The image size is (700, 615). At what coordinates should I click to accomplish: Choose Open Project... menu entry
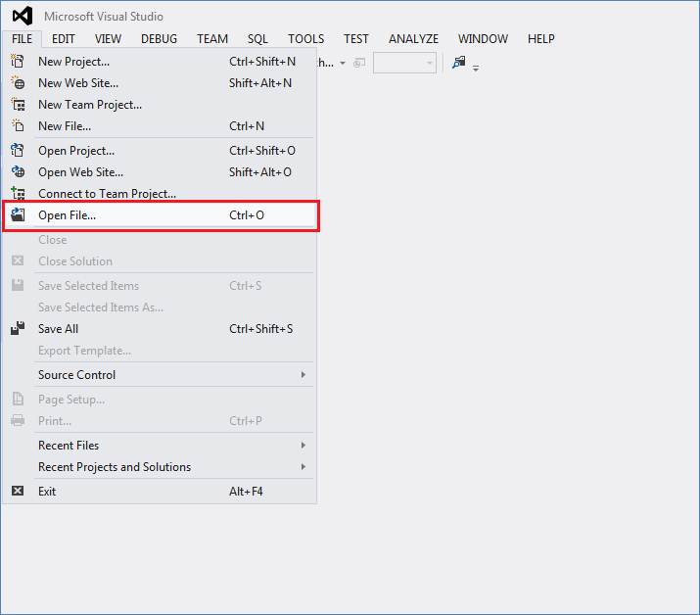(159, 151)
